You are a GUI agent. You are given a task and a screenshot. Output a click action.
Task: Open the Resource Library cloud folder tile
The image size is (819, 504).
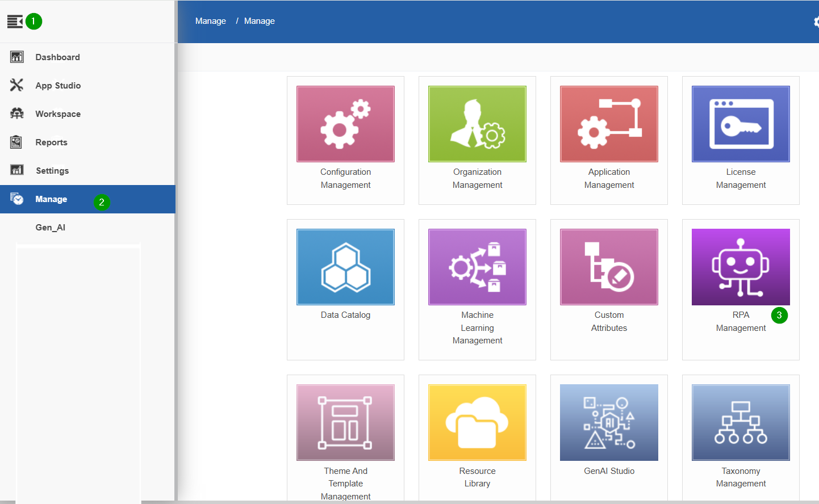(477, 422)
